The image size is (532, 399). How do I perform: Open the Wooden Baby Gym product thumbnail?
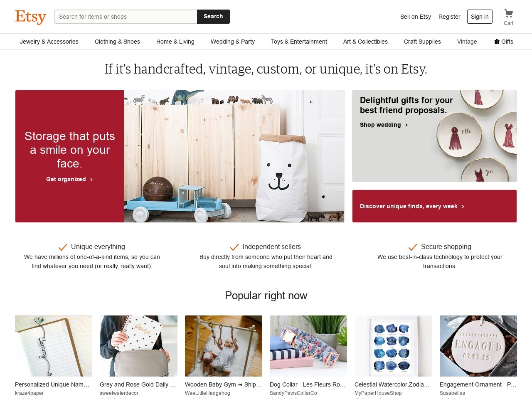pyautogui.click(x=224, y=346)
